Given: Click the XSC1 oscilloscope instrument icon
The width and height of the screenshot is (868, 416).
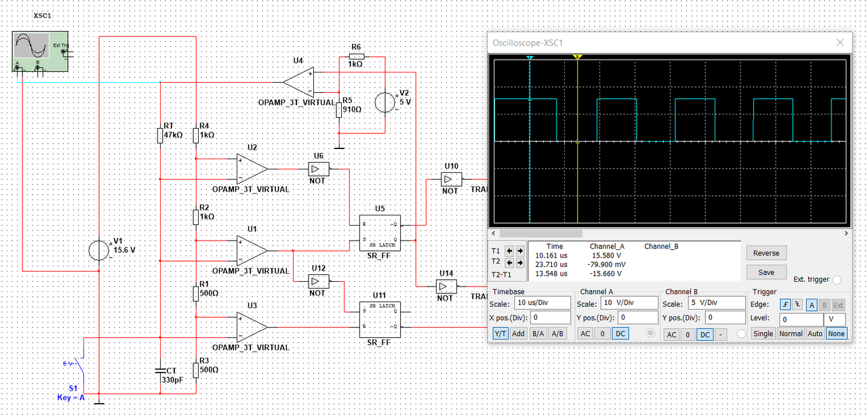Looking at the screenshot, I should (x=41, y=51).
